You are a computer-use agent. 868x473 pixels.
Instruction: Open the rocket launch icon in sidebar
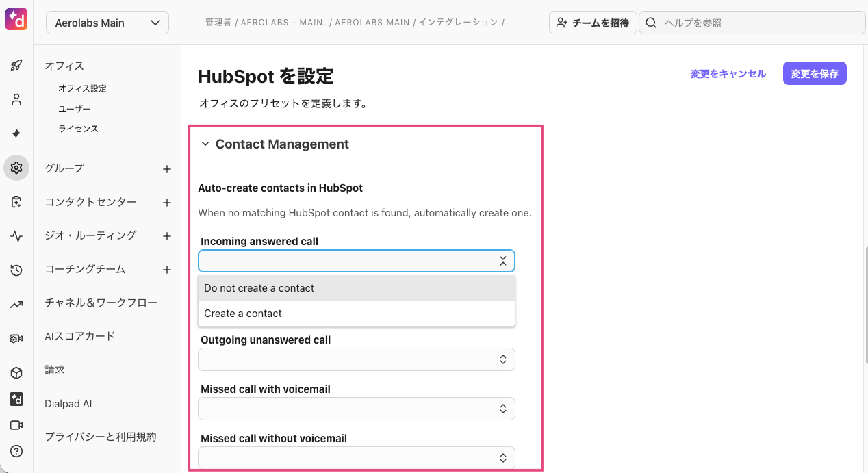tap(16, 66)
